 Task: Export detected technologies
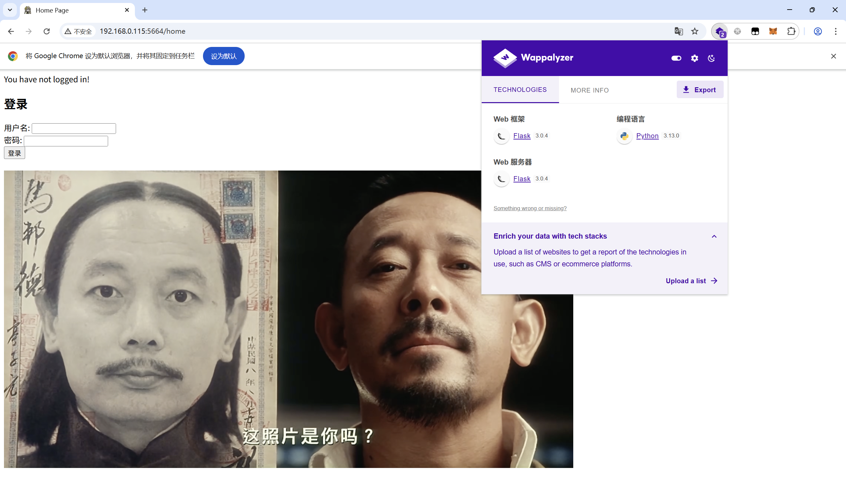point(700,90)
